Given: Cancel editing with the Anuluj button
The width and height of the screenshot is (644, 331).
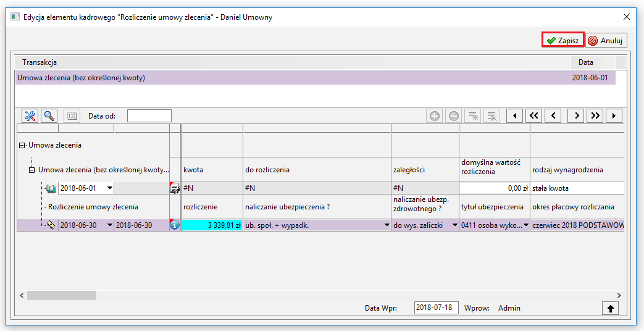Looking at the screenshot, I should (606, 40).
